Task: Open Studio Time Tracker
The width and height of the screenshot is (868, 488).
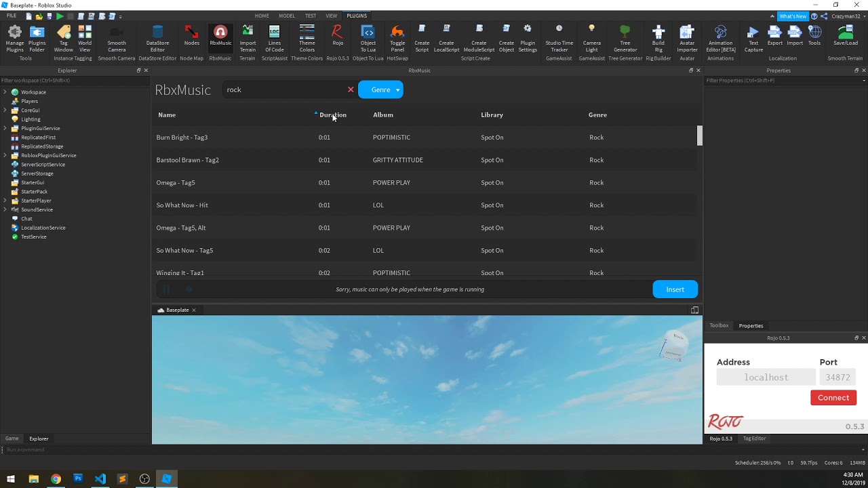Action: pyautogui.click(x=559, y=39)
